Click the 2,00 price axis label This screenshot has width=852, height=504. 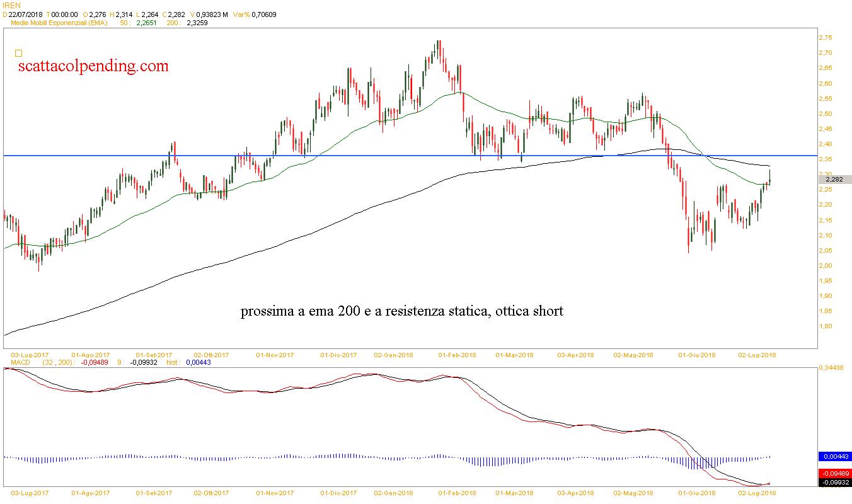tap(824, 265)
